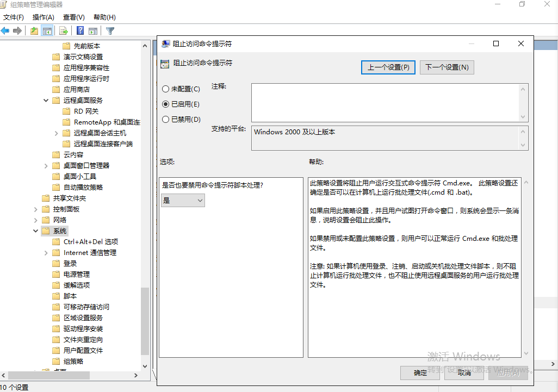The image size is (558, 392).
Task: Select the 已启用(E) radio button
Action: 165,104
